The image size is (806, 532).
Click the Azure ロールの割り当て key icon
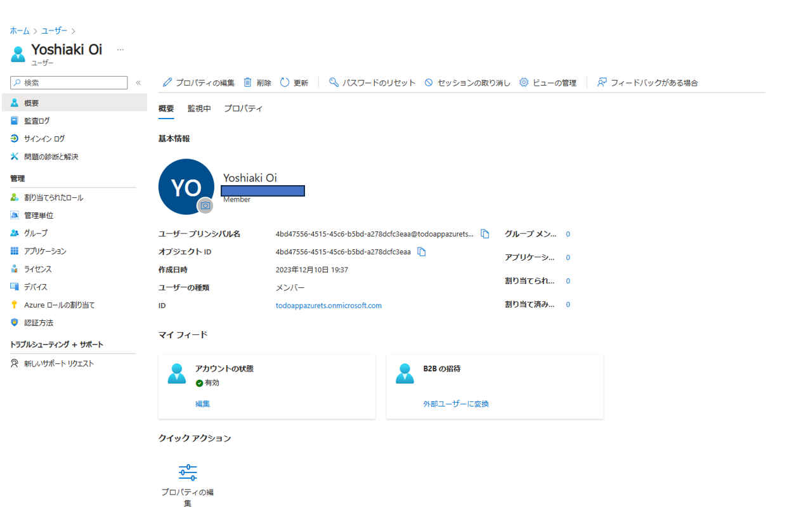tap(15, 305)
